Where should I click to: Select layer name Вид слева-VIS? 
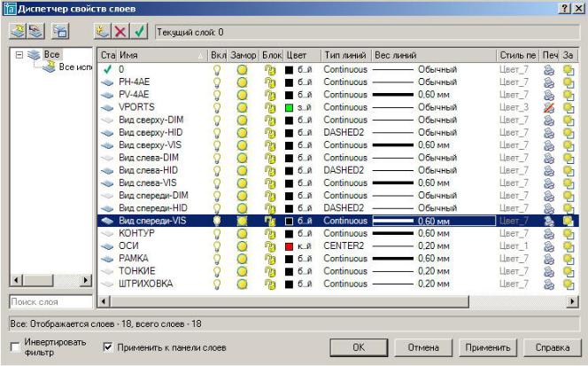[x=147, y=183]
